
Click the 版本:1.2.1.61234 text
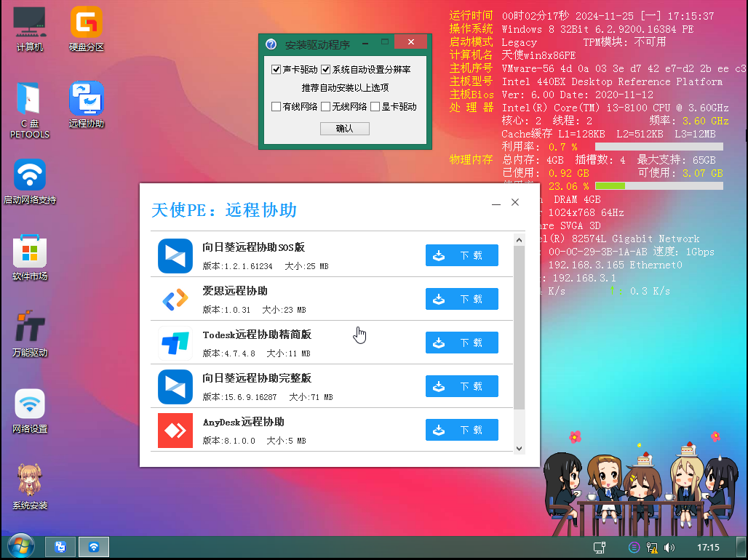point(237,266)
